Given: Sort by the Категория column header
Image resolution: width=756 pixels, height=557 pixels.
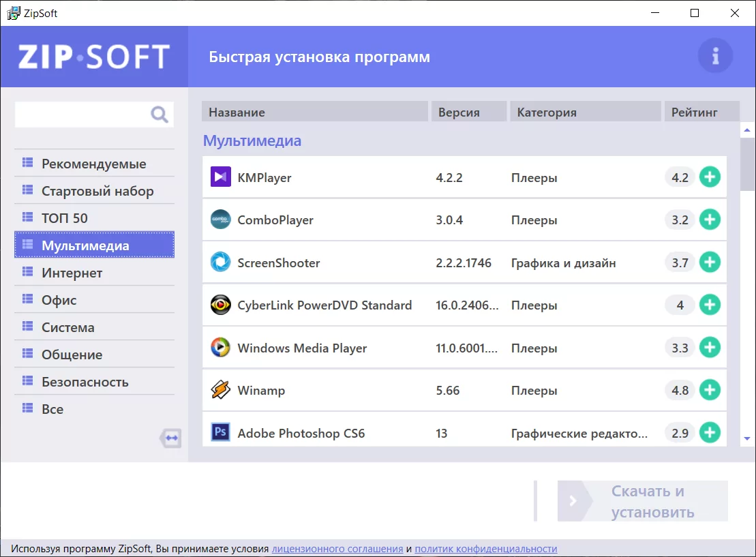Looking at the screenshot, I should pos(586,112).
